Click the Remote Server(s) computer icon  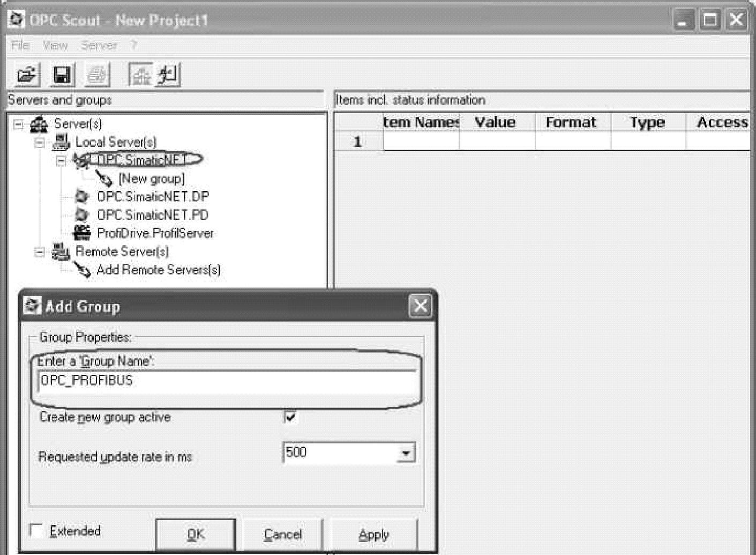click(61, 251)
